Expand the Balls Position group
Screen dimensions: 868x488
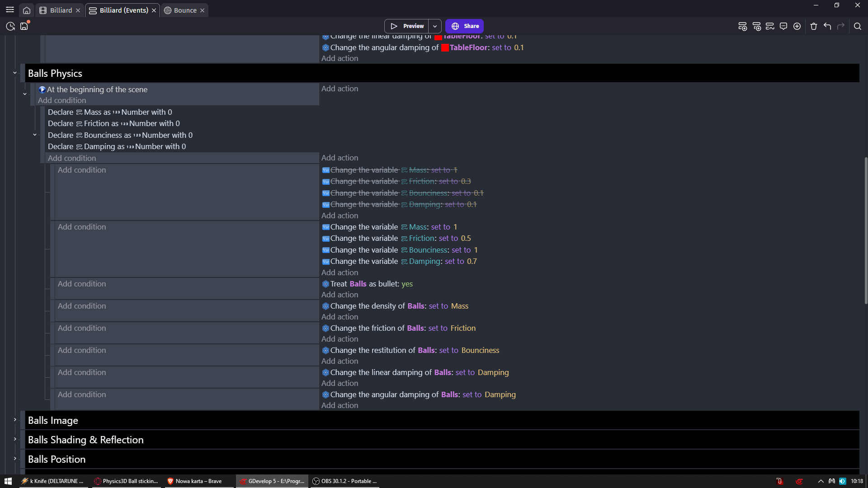(x=15, y=459)
